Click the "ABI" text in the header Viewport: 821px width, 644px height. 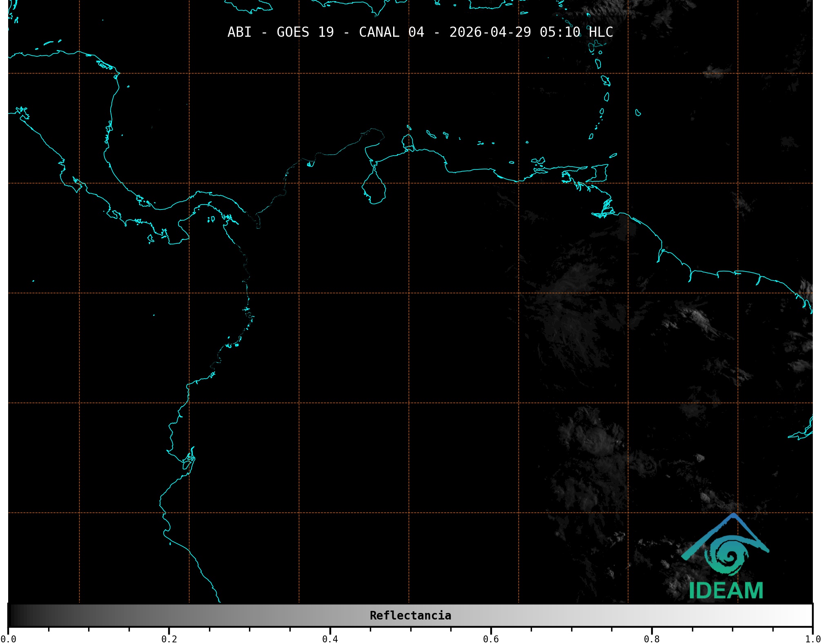point(239,32)
